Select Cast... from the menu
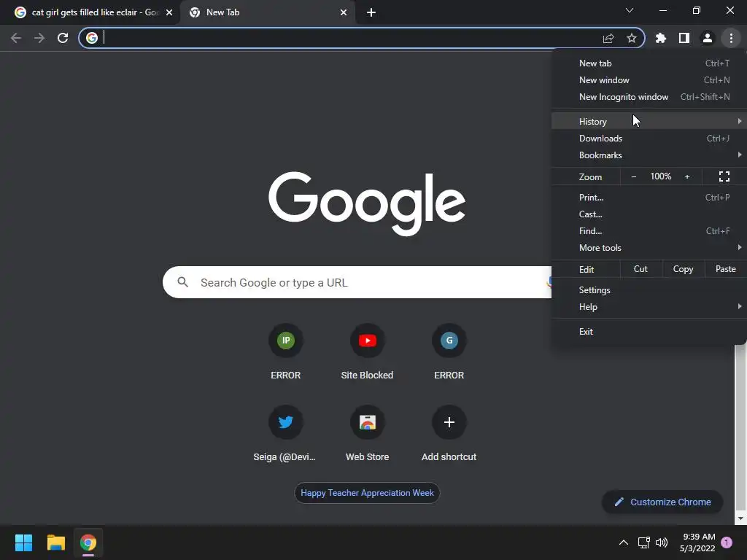 point(649,214)
